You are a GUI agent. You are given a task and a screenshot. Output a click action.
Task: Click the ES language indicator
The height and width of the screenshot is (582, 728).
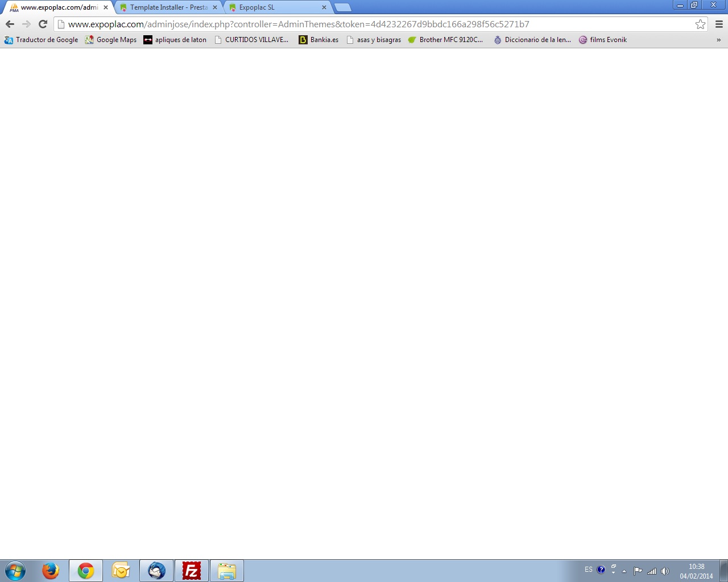(x=589, y=569)
